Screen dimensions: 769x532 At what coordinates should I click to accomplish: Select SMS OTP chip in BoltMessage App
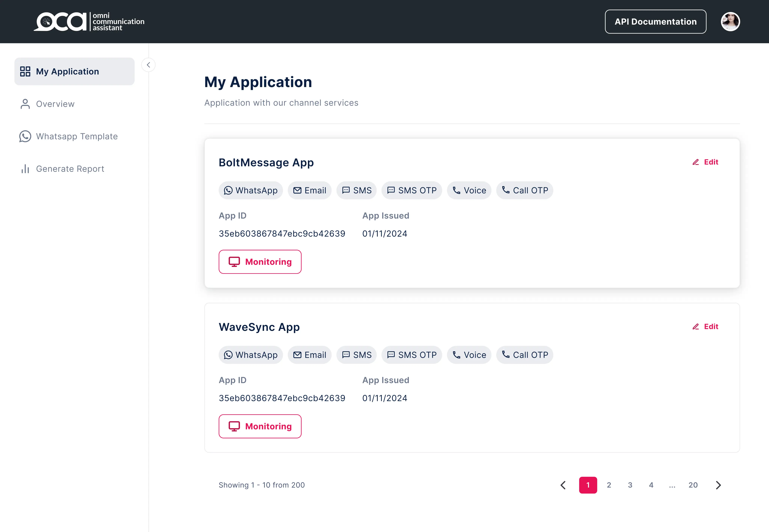[412, 190]
